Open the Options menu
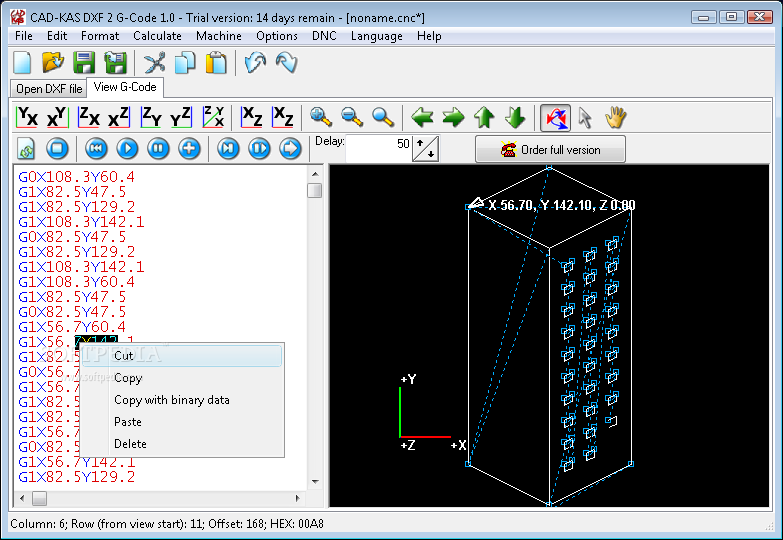Screen dimensions: 783x540 [x=277, y=36]
